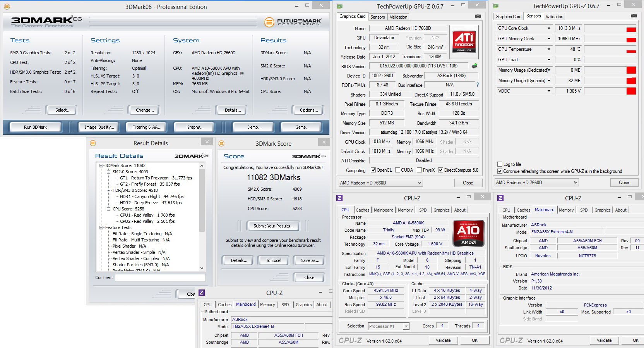Image resolution: width=644 pixels, height=348 pixels.
Task: Uncheck Continue refreshing while GPU-Z is in background
Action: coord(500,171)
